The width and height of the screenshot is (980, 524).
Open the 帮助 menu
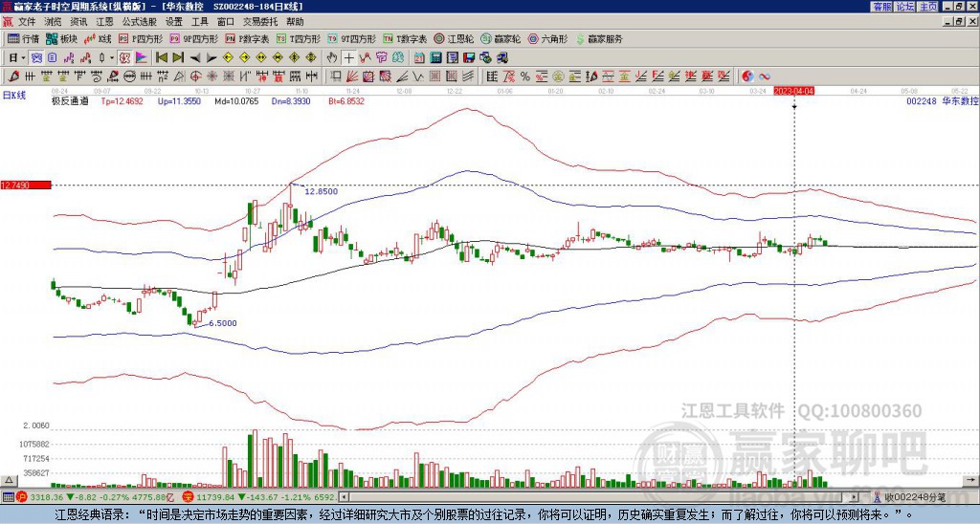(x=295, y=22)
